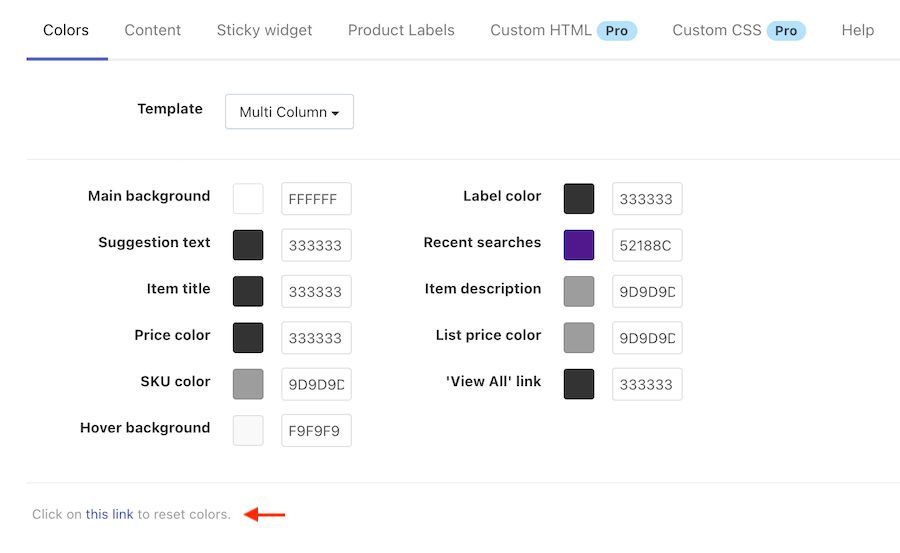Go to the Product Labels tab

click(x=401, y=30)
